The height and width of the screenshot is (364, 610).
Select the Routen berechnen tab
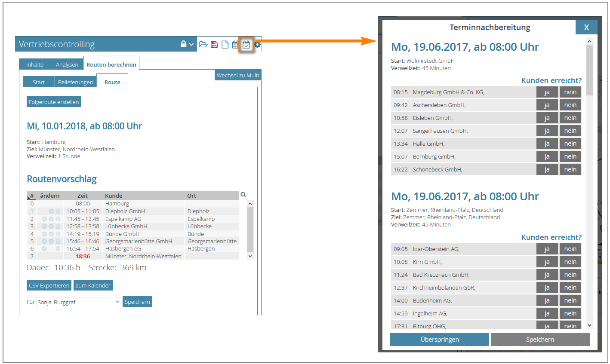(x=111, y=64)
